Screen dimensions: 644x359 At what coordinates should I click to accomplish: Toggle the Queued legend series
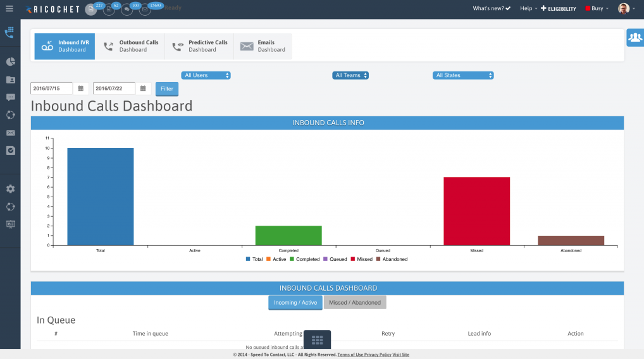(335, 259)
